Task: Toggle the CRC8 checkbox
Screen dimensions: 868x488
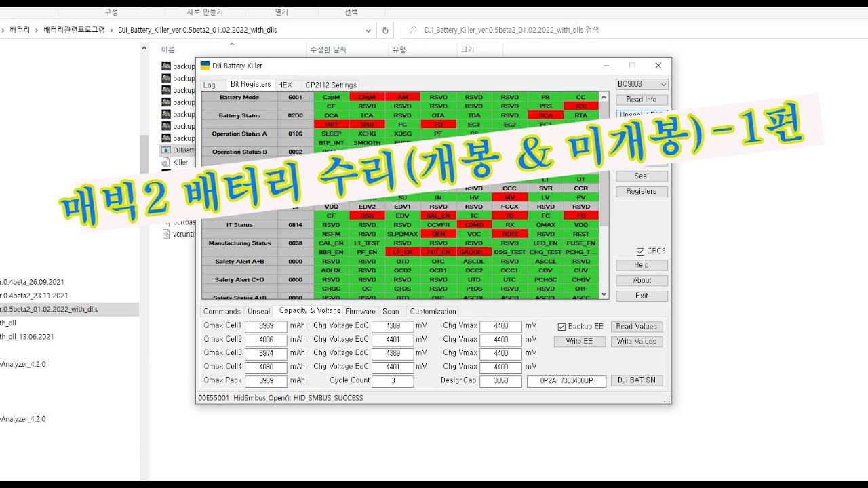Action: [x=641, y=251]
